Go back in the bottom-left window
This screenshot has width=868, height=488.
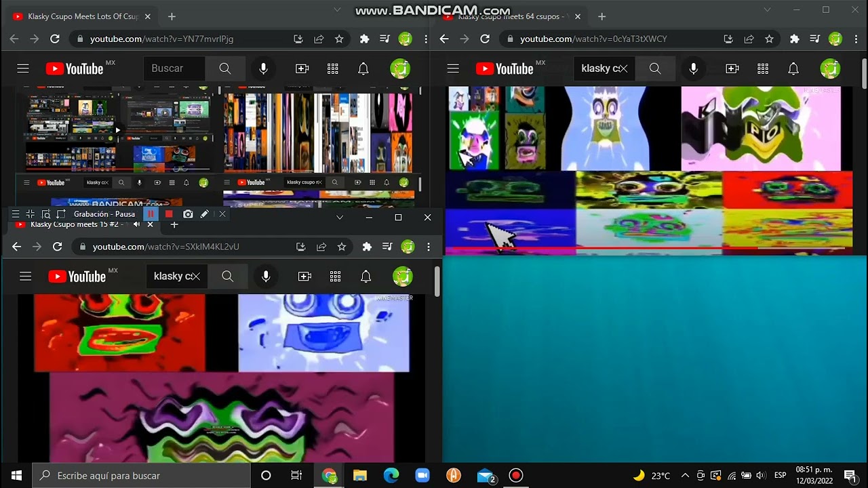click(17, 247)
